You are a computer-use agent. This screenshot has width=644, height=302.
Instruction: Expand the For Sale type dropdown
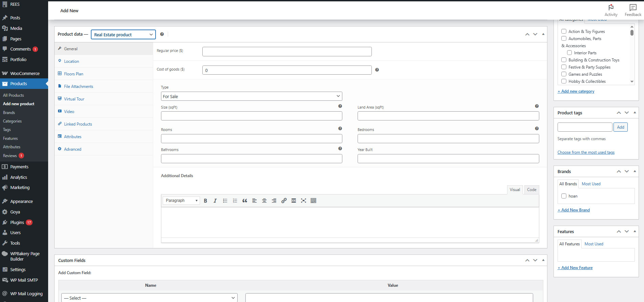(x=251, y=96)
